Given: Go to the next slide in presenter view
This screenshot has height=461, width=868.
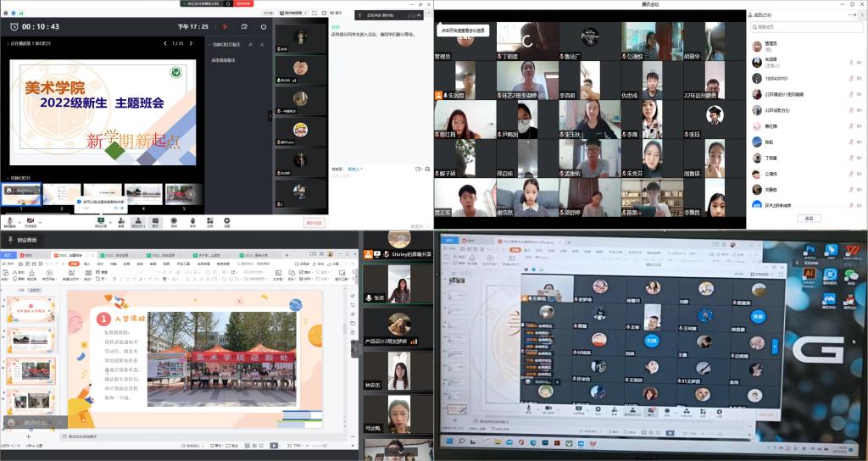Looking at the screenshot, I should [192, 43].
